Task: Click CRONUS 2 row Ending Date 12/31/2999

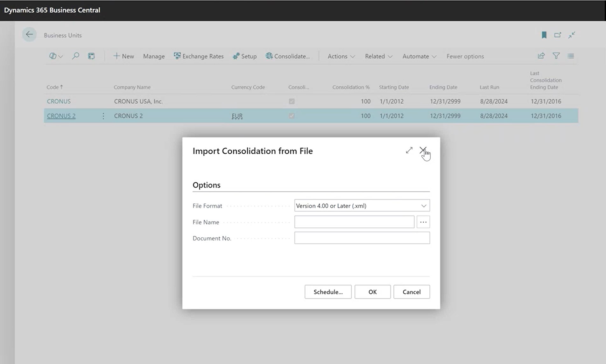Action: pyautogui.click(x=445, y=116)
